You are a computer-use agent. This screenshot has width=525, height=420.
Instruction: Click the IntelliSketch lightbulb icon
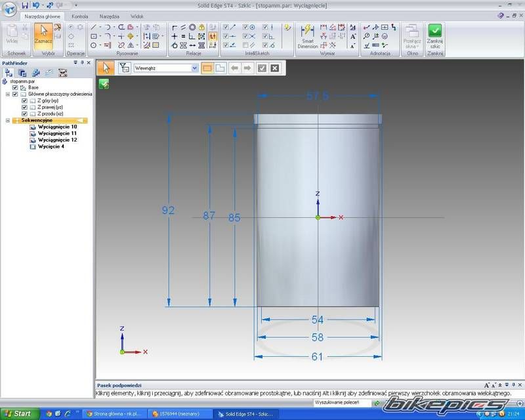[287, 28]
